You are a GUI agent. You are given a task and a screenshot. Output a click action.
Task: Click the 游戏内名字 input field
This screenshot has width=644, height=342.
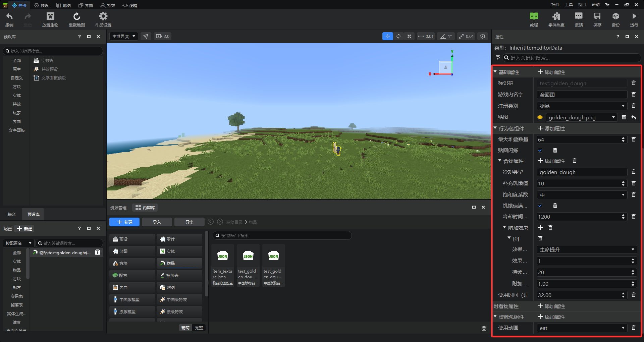pyautogui.click(x=582, y=95)
